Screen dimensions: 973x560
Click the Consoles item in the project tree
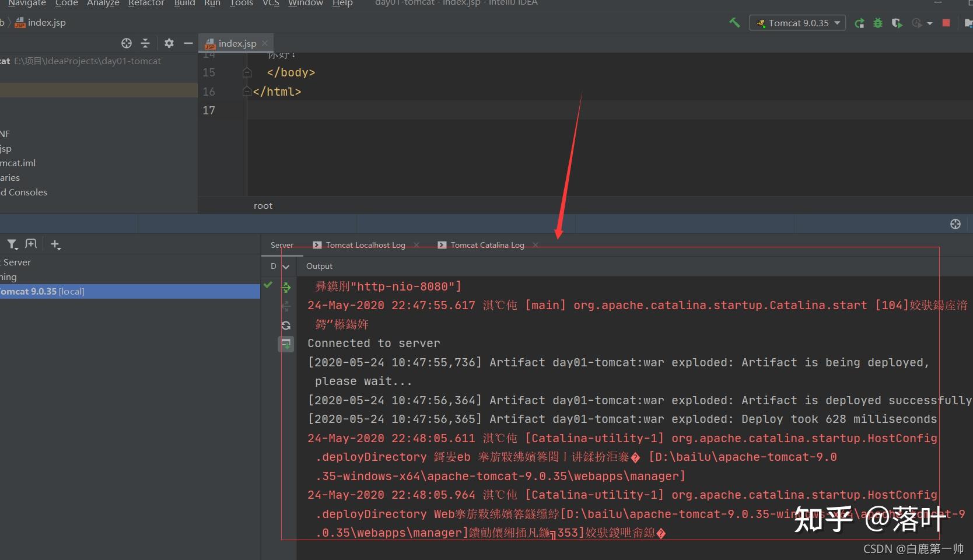click(x=24, y=192)
